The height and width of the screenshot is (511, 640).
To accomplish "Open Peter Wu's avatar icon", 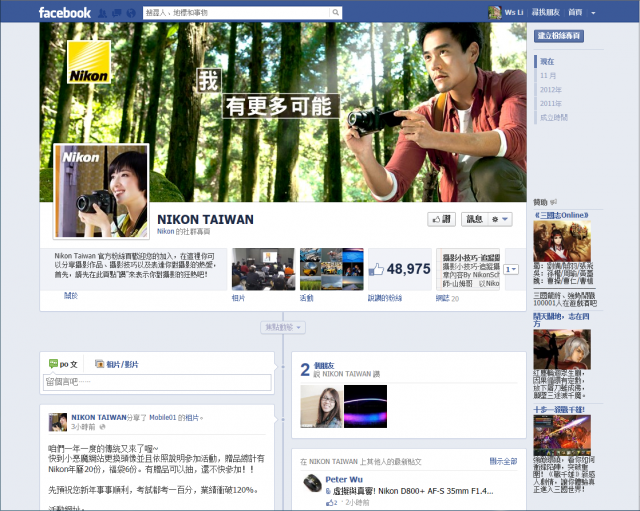I will click(x=312, y=484).
